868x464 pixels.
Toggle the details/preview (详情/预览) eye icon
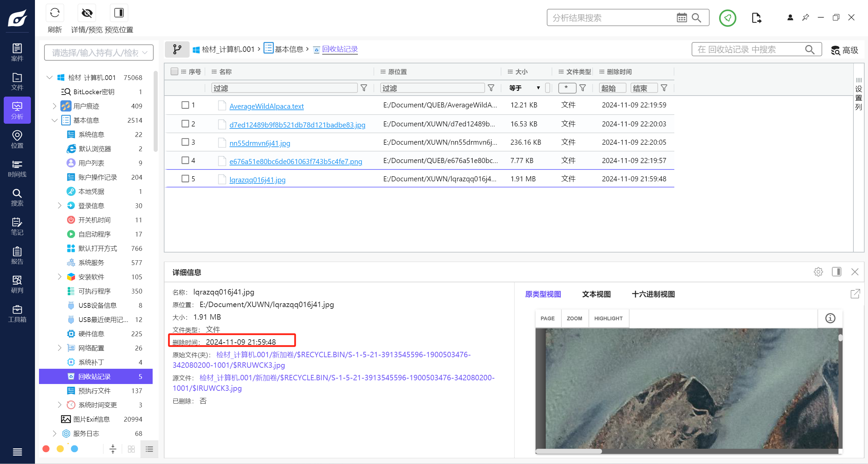pyautogui.click(x=87, y=13)
